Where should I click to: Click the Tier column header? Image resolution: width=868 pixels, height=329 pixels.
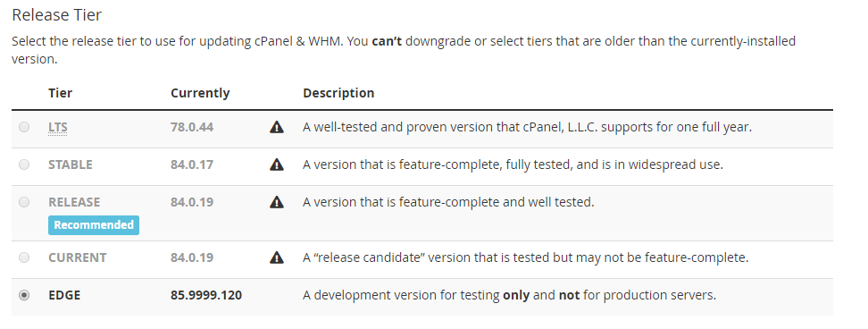pos(61,93)
